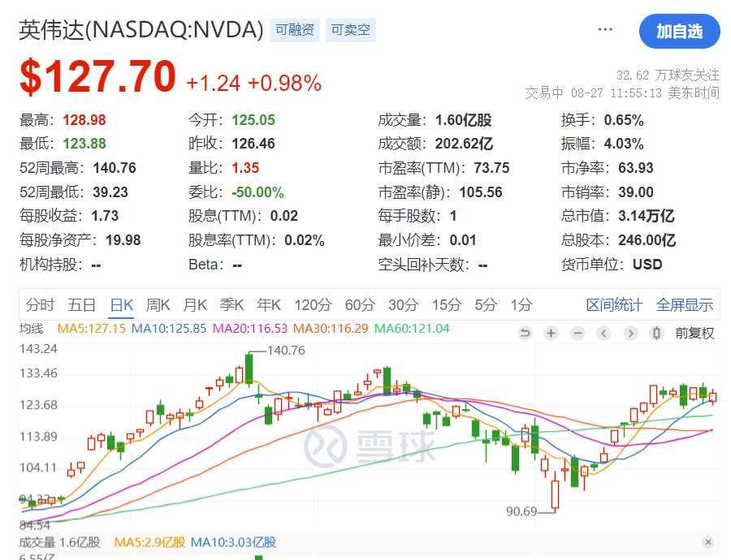Open 全屏显示 fullscreen chart view
Image resolution: width=731 pixels, height=560 pixels.
(685, 305)
